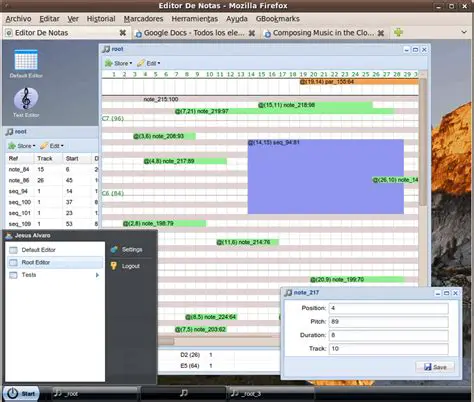The height and width of the screenshot is (402, 474).
Task: Click the Settings icon in start menu
Action: [x=114, y=249]
